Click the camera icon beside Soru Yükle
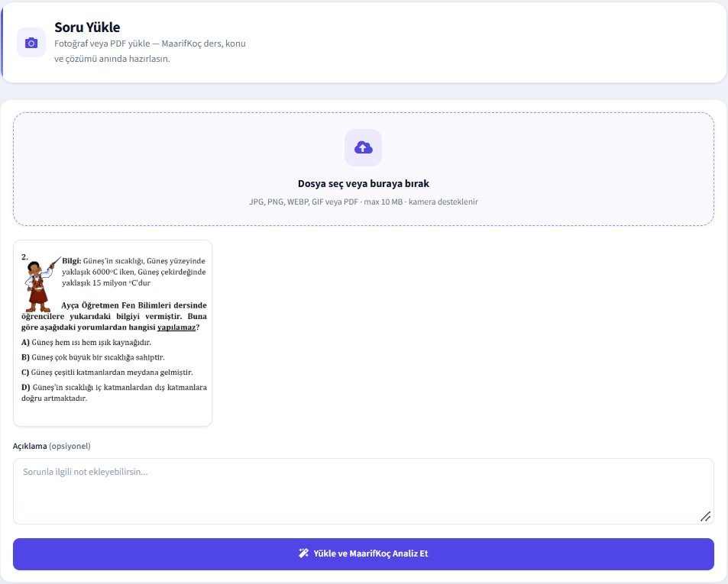Screen dimensions: 728x584 31,43
